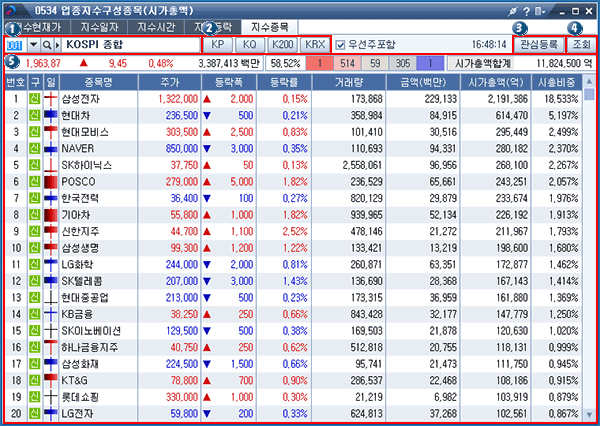
Task: Click the scrollbar up arrow
Action: (x=589, y=81)
